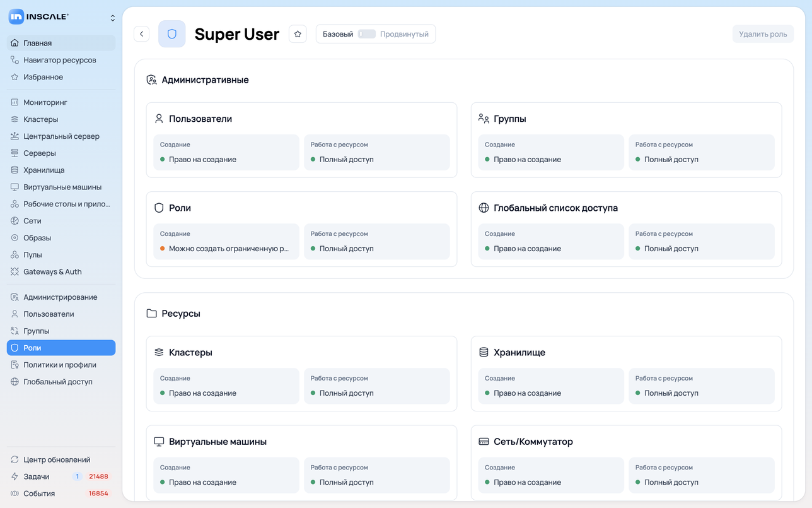The image size is (812, 508).
Task: Click the Виртуальные машины monitor icon in sidebar
Action: coord(14,187)
